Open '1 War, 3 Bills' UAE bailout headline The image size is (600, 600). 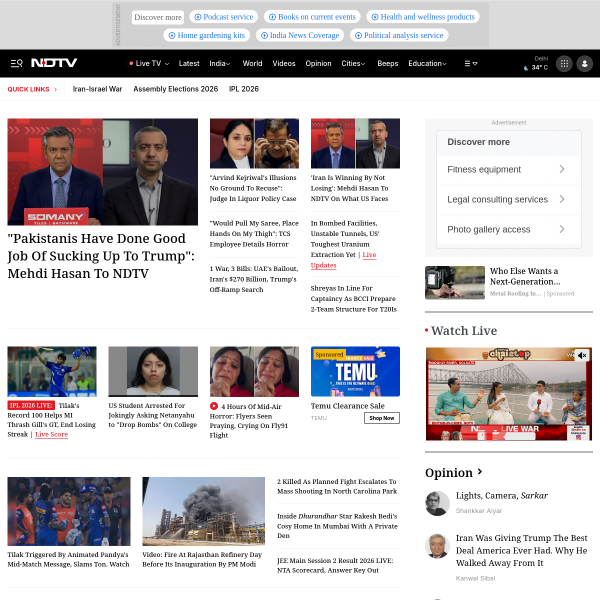[254, 279]
